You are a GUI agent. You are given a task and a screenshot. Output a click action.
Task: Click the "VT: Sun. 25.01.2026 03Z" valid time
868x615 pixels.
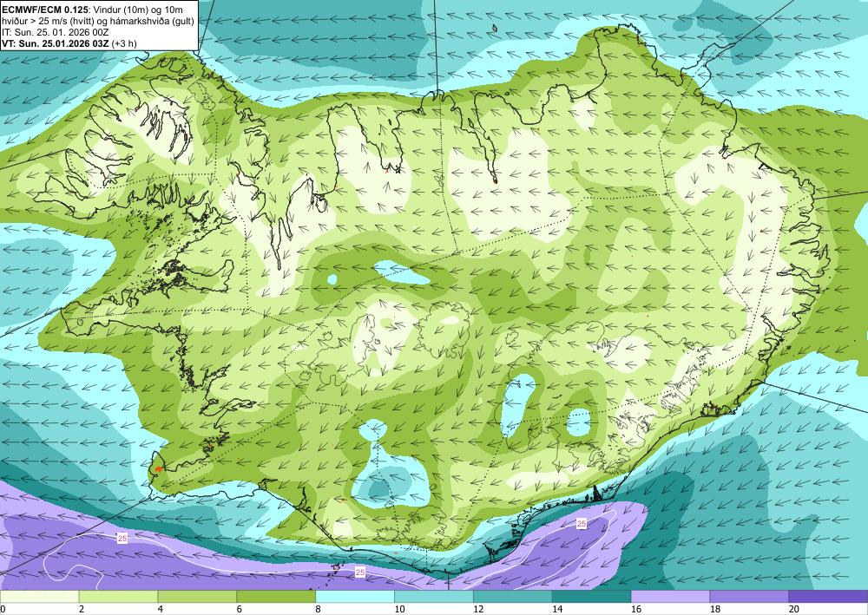56,43
